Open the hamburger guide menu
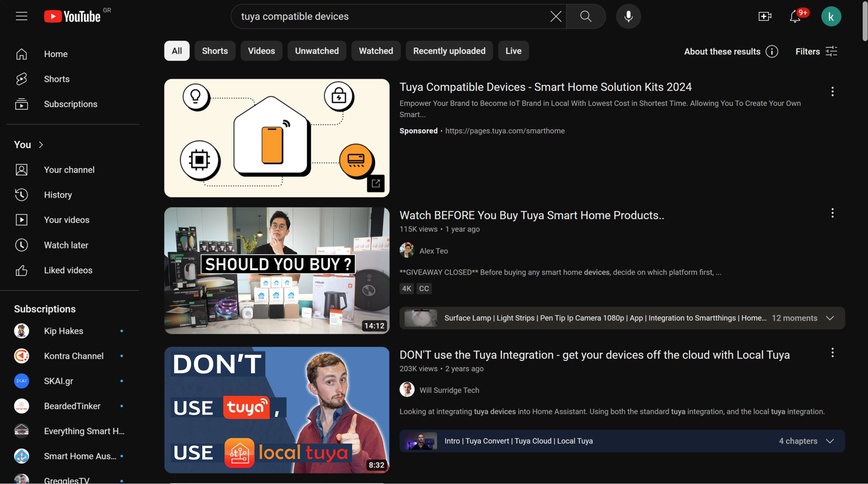 22,16
